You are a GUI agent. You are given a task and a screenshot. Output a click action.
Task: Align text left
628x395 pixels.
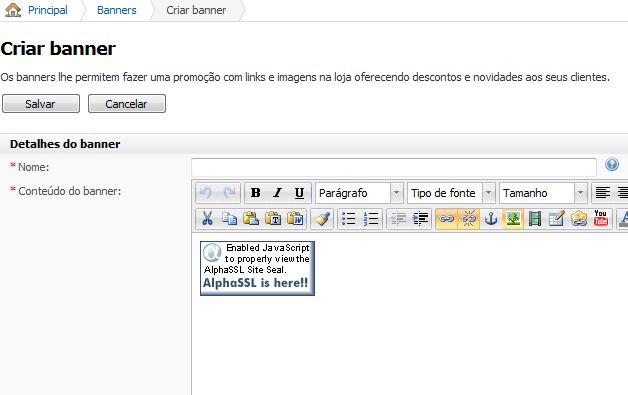[602, 193]
